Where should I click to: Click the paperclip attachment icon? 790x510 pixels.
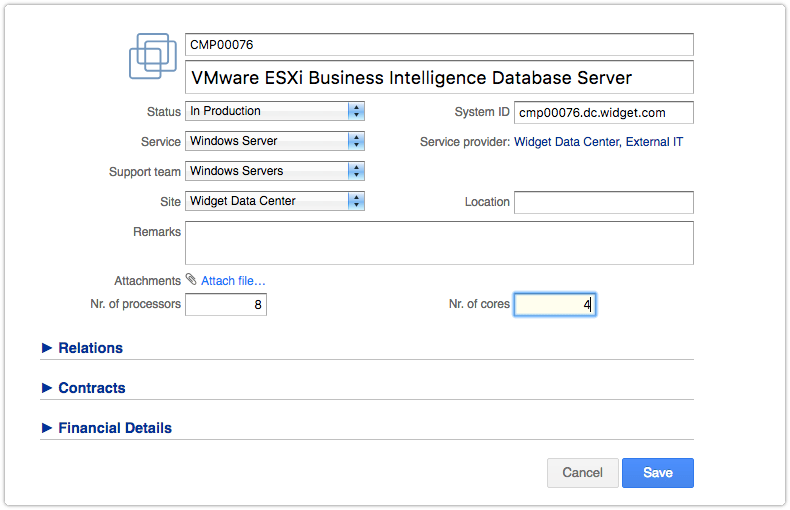pos(191,279)
